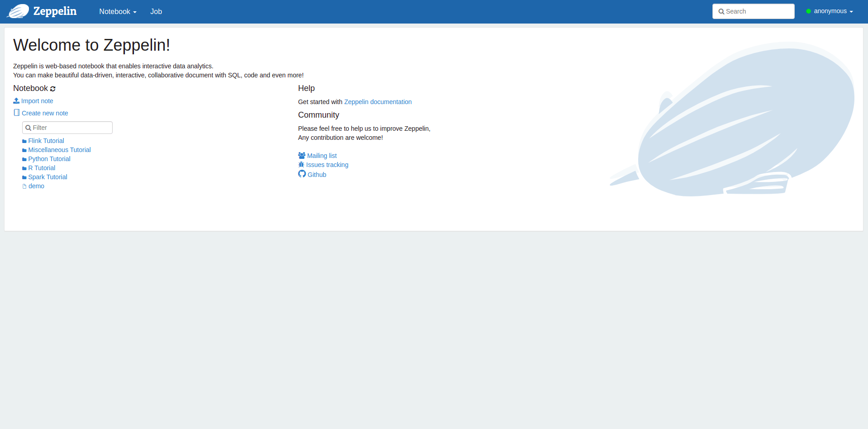Screen dimensions: 868x429
Task: Open the Github link
Action: pyautogui.click(x=317, y=175)
